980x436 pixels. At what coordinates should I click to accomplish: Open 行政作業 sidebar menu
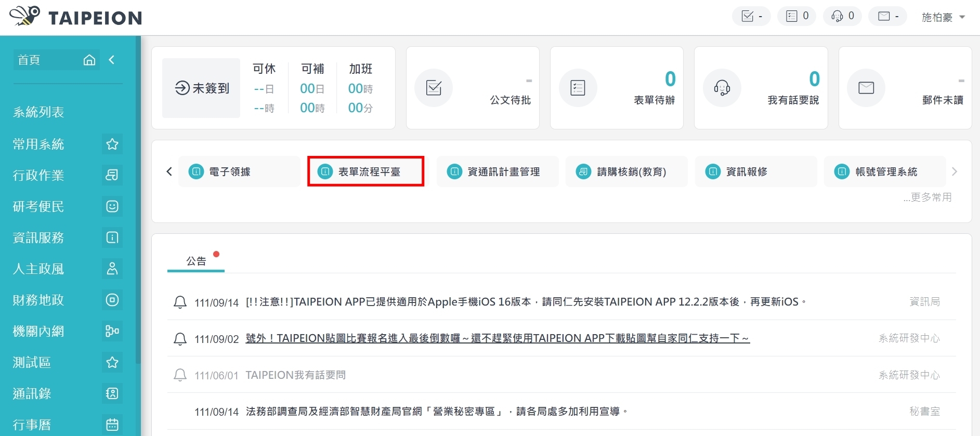point(38,175)
